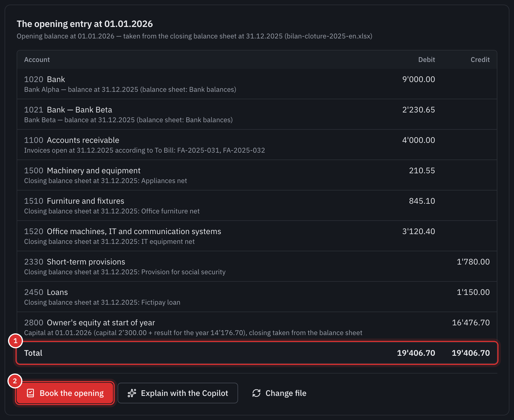Click the refresh icon beside Change file
The height and width of the screenshot is (420, 514).
click(x=256, y=393)
